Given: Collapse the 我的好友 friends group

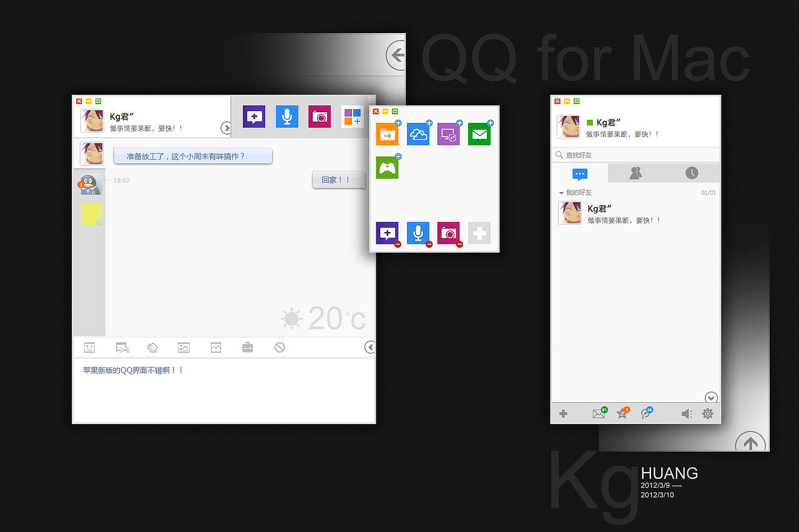Looking at the screenshot, I should point(561,193).
